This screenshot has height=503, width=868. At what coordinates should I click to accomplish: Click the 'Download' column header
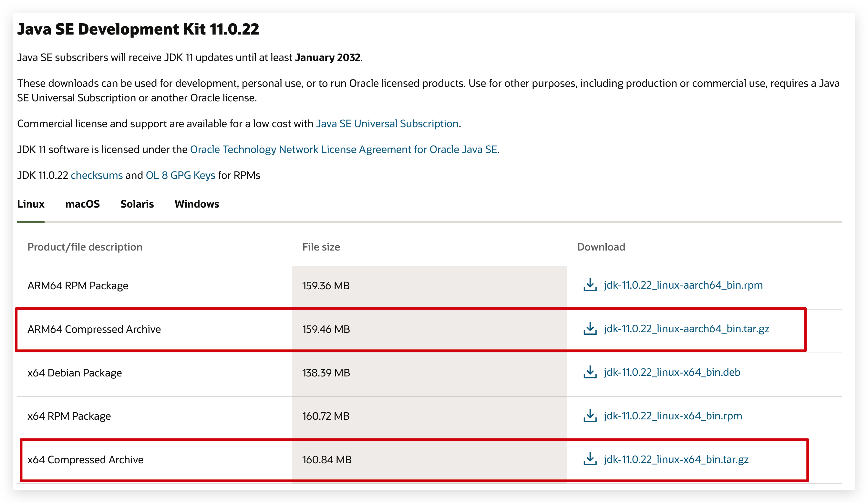tap(601, 247)
